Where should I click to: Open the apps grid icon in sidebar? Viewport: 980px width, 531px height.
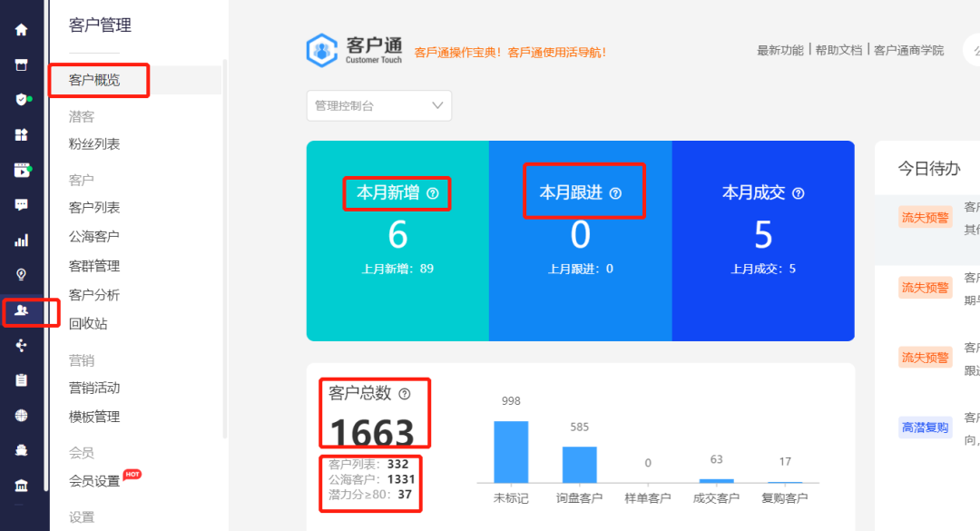click(x=20, y=134)
